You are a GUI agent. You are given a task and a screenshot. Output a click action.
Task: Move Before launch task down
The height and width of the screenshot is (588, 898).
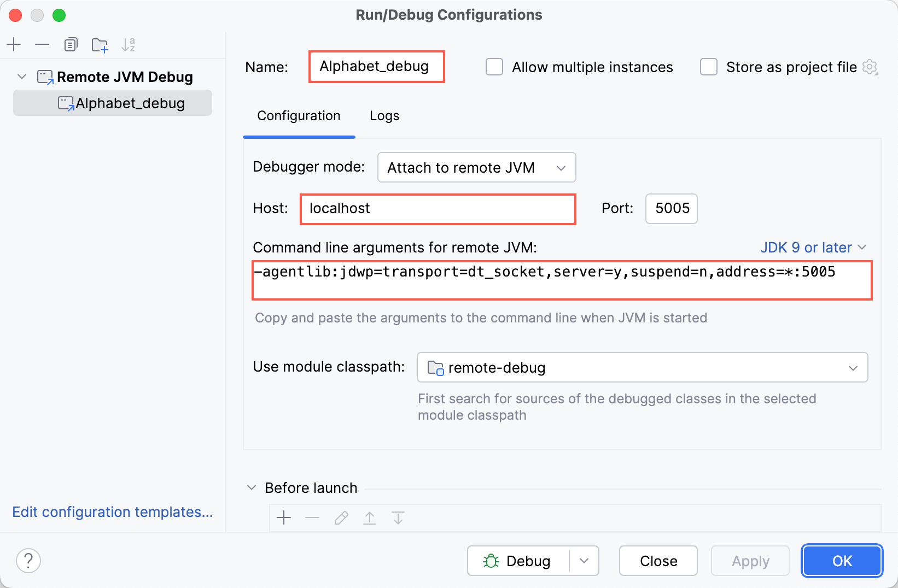tap(398, 518)
